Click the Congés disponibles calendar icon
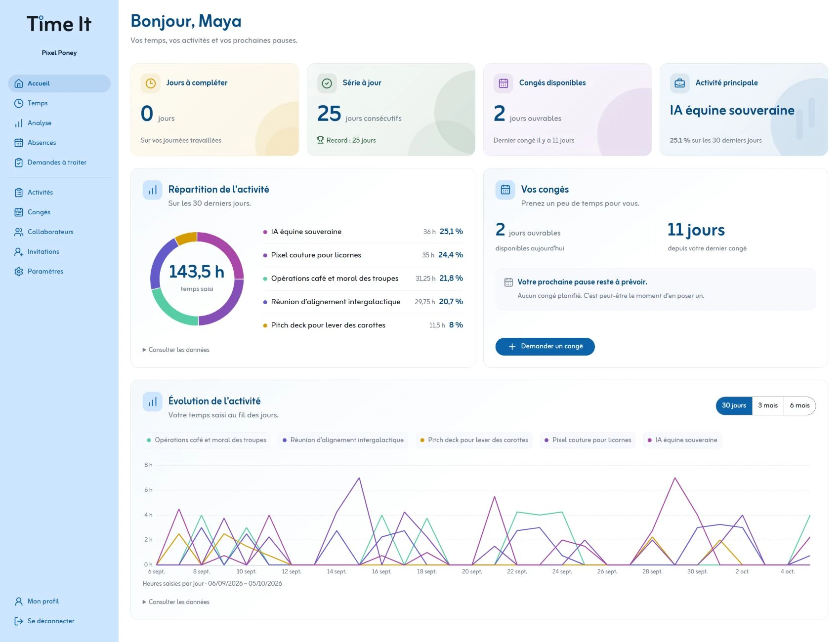 (503, 83)
